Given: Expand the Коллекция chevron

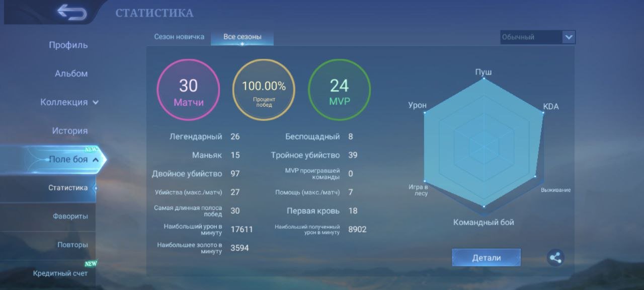Looking at the screenshot, I should 96,102.
